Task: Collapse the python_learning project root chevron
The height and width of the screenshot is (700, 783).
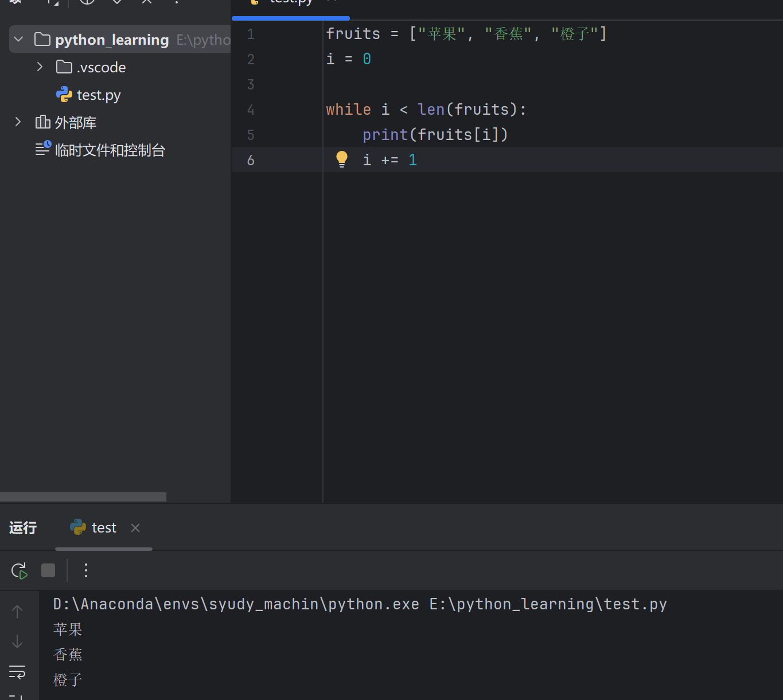Action: coord(18,39)
